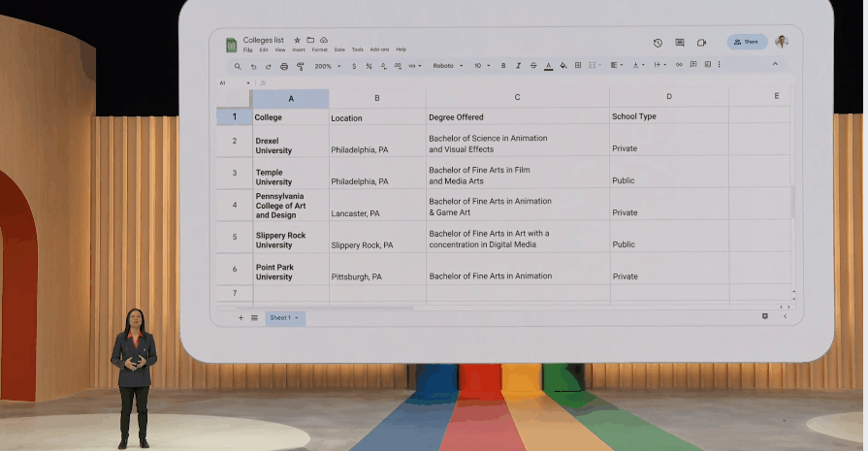
Task: Format as currency with dollar icon
Action: pyautogui.click(x=354, y=66)
